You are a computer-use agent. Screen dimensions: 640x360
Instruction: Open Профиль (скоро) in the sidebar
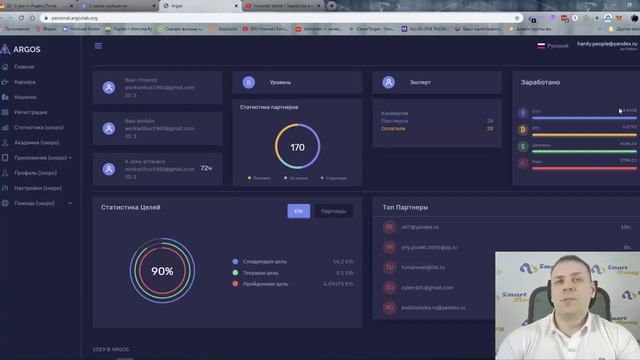click(x=36, y=173)
